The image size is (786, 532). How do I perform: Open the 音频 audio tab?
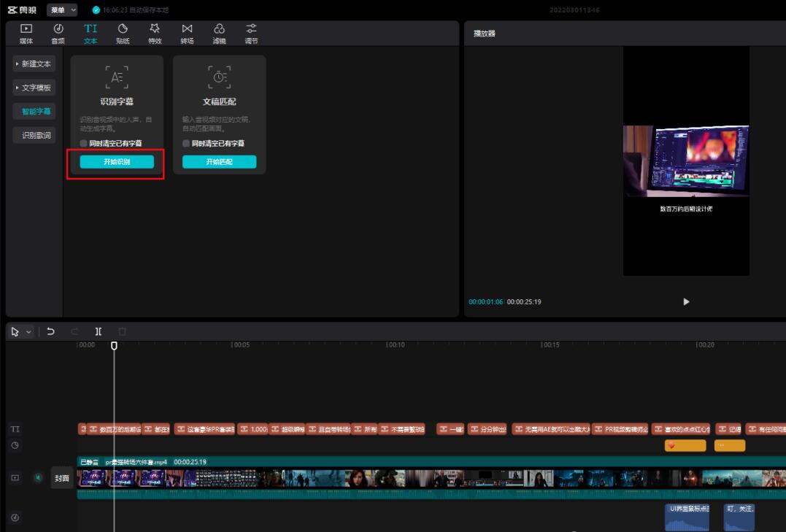(58, 34)
